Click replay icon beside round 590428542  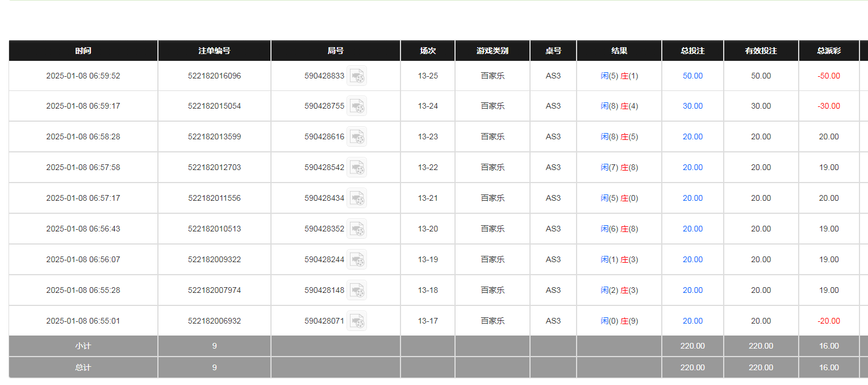click(357, 167)
